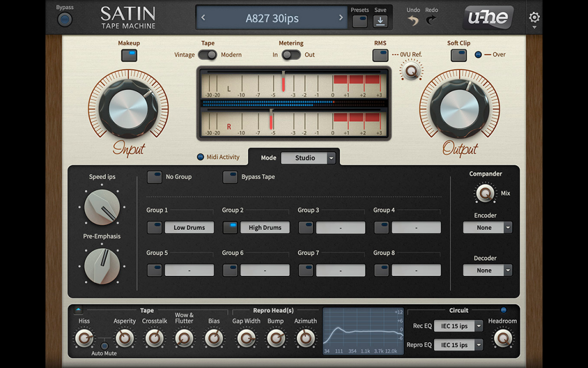
Task: Edit the High Drums group name
Action: (265, 228)
